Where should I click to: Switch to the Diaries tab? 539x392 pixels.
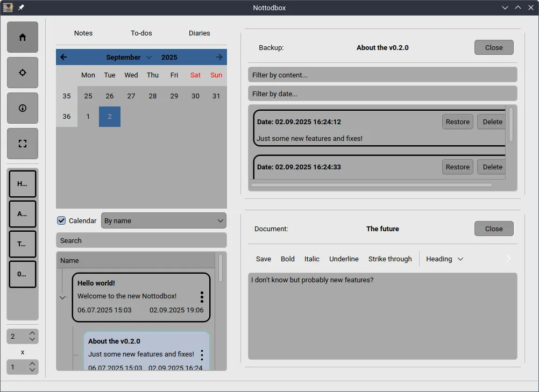coord(200,33)
